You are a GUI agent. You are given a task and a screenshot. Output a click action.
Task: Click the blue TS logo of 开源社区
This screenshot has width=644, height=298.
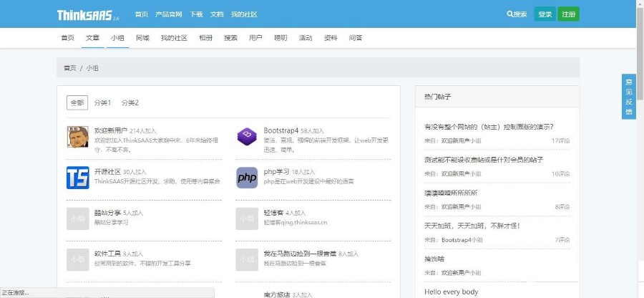point(77,178)
